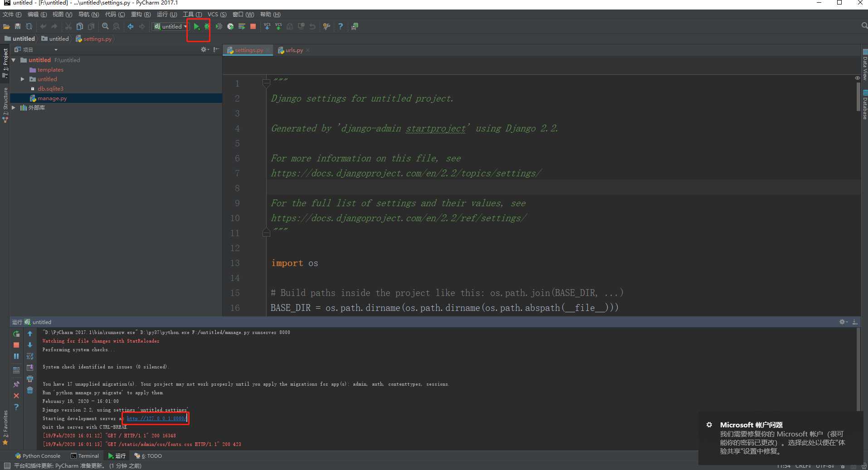Toggle tool window buttons at status bar corner

6,465
